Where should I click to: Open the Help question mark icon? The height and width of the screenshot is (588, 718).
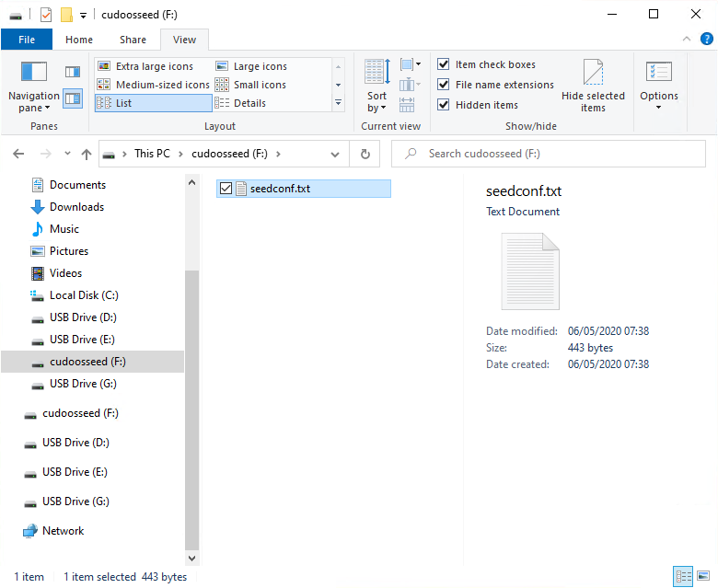707,39
